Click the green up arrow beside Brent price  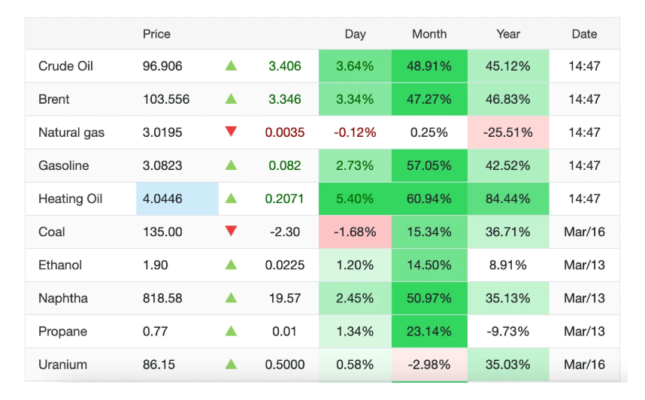[x=231, y=100]
